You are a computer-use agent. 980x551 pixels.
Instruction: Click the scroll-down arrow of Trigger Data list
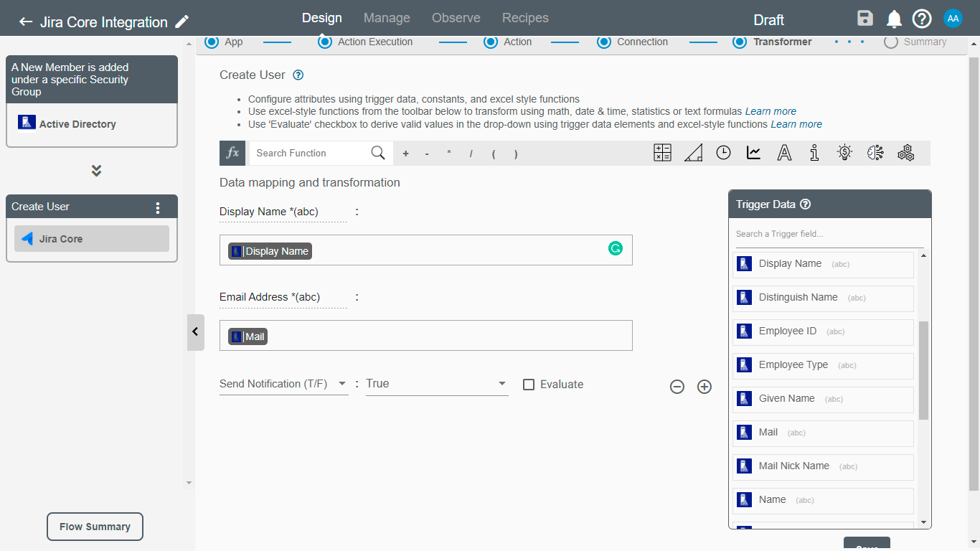923,522
